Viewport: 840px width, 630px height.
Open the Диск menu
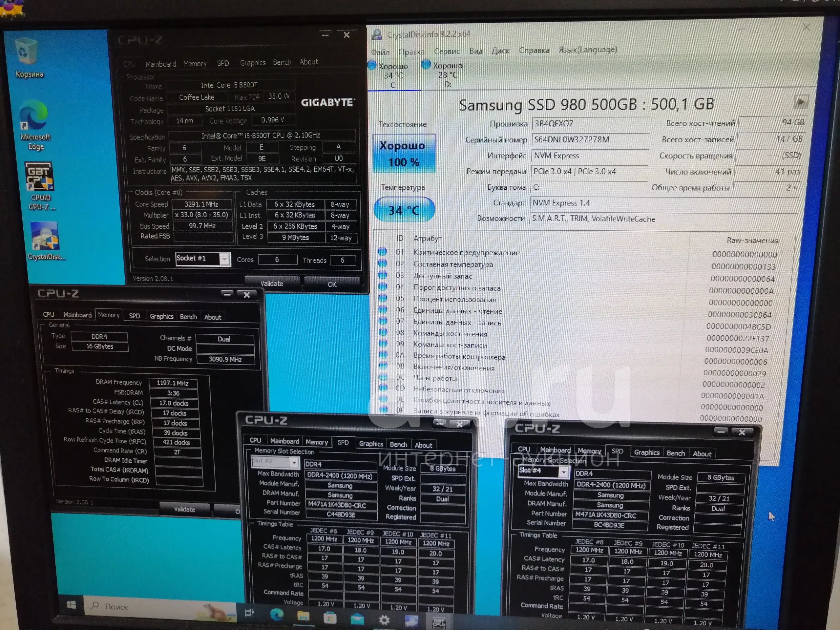500,51
